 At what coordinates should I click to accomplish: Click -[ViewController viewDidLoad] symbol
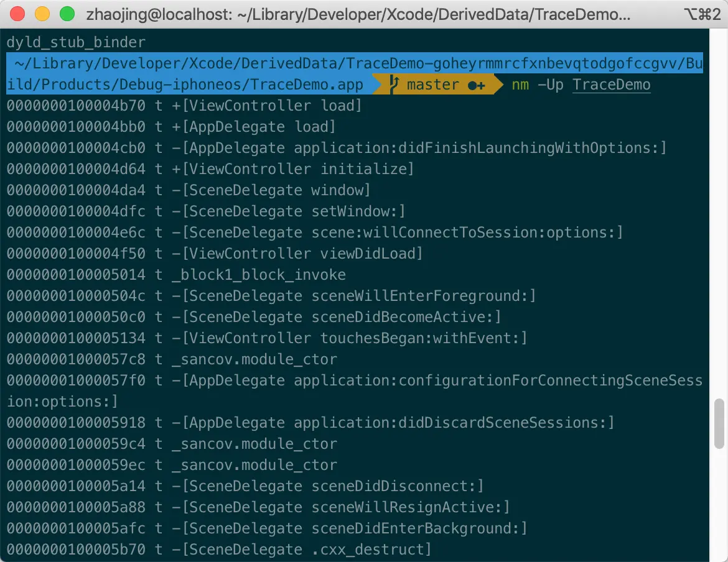coord(297,254)
